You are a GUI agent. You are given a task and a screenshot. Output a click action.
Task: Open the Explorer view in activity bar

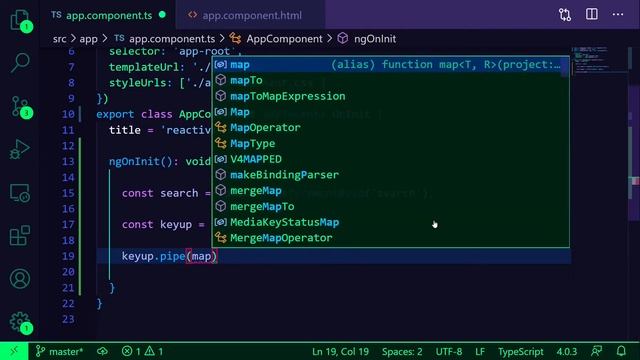coord(20,20)
